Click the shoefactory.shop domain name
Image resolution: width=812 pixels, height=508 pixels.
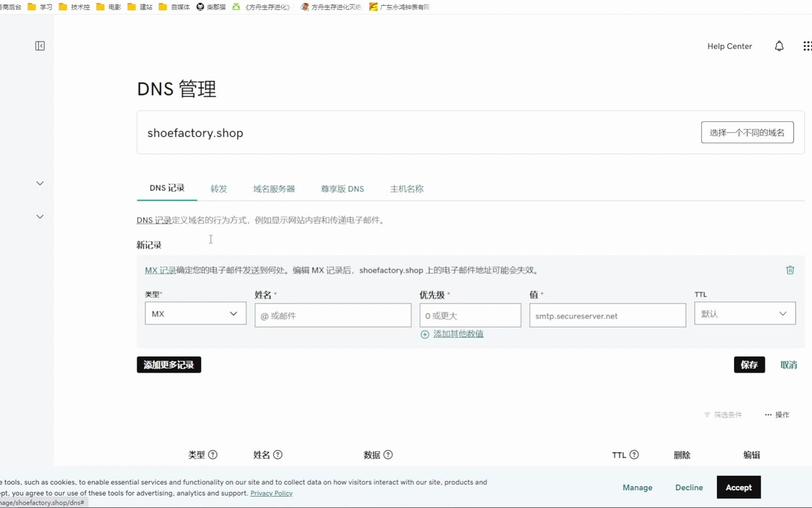tap(195, 133)
